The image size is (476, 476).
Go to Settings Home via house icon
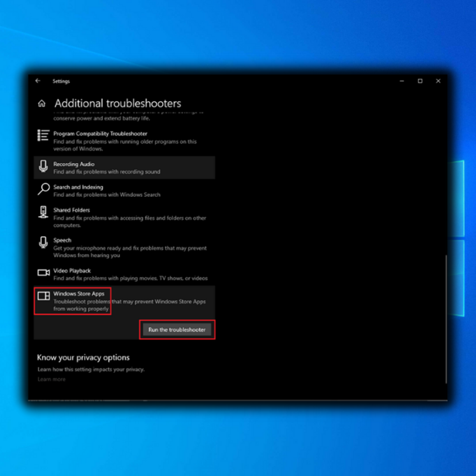click(x=42, y=103)
